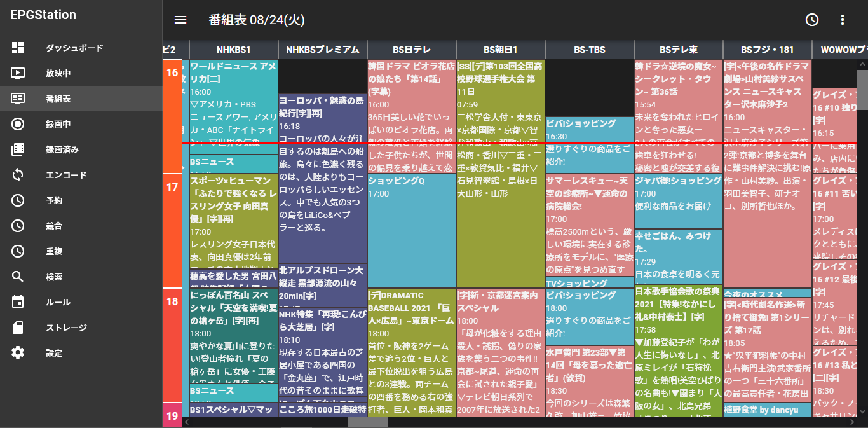868x428 pixels.
Task: Select the NHKBS1 channel header
Action: tap(234, 50)
